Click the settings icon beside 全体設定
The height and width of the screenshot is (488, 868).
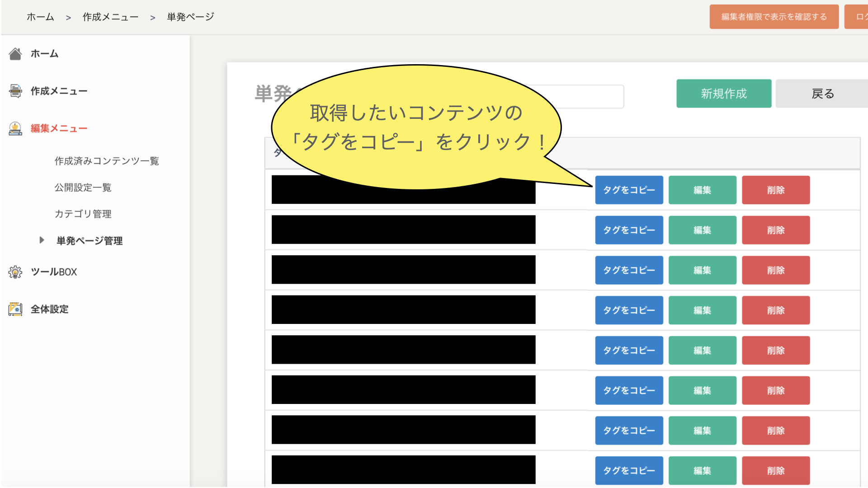click(x=15, y=309)
